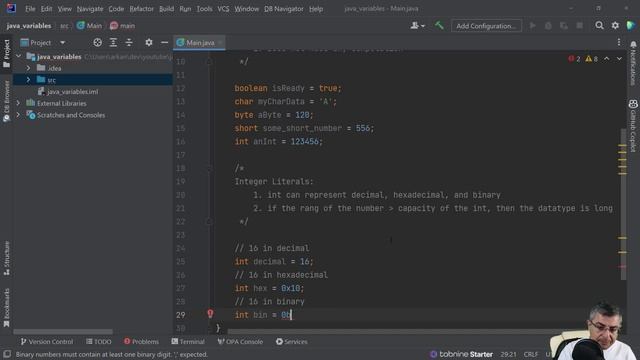
Task: Click CRLF line separator in status bar
Action: coord(531,354)
